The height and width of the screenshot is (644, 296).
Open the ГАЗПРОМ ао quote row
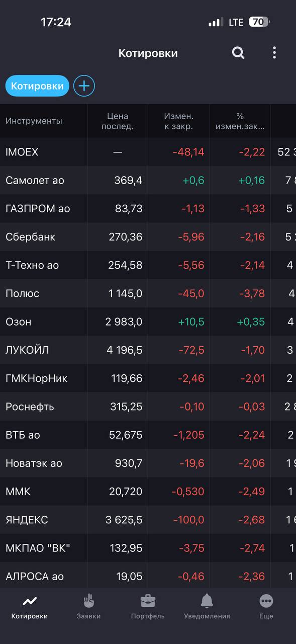[x=148, y=209]
